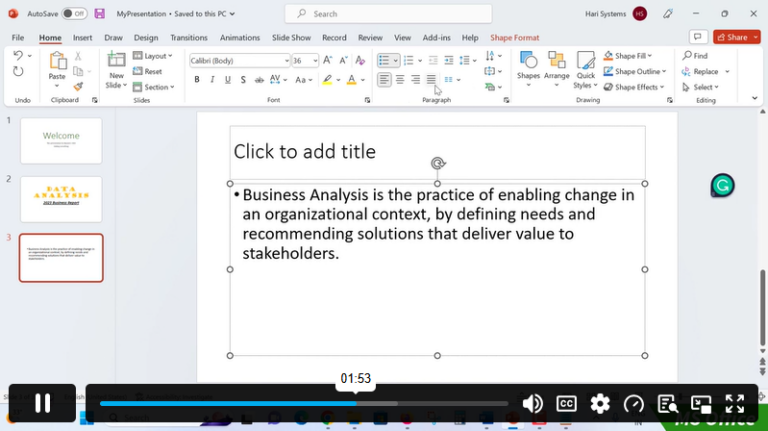
Task: Click the Quick Styles icon
Action: click(x=585, y=60)
